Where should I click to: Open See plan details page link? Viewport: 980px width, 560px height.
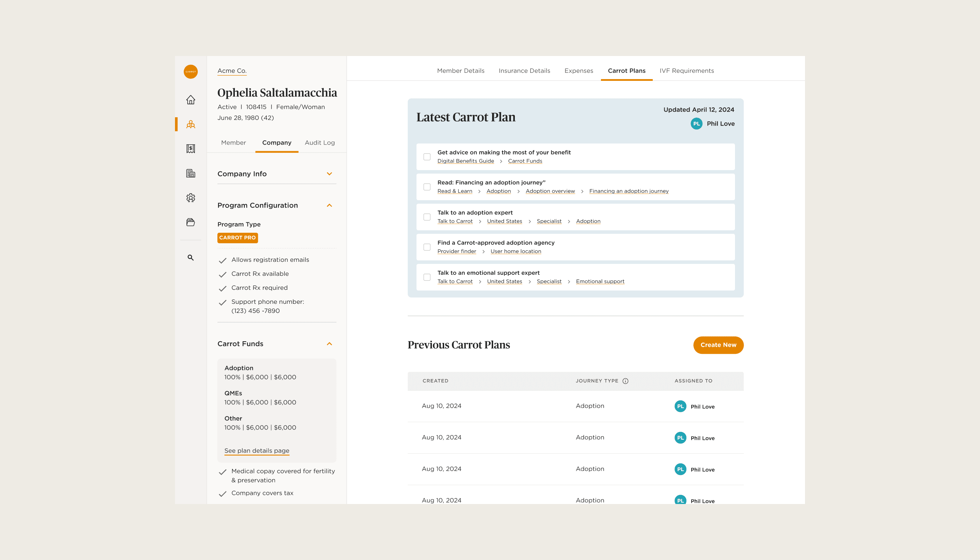tap(257, 450)
